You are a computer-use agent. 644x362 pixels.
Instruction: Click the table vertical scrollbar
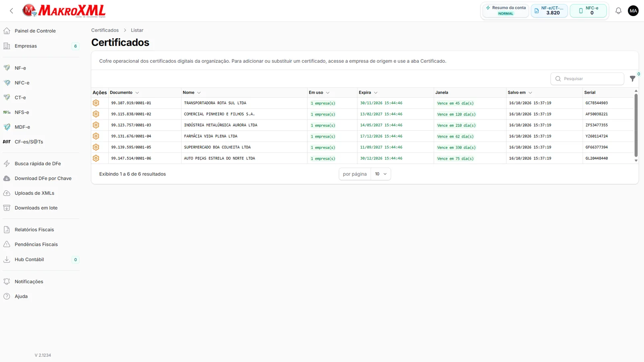pos(636,125)
